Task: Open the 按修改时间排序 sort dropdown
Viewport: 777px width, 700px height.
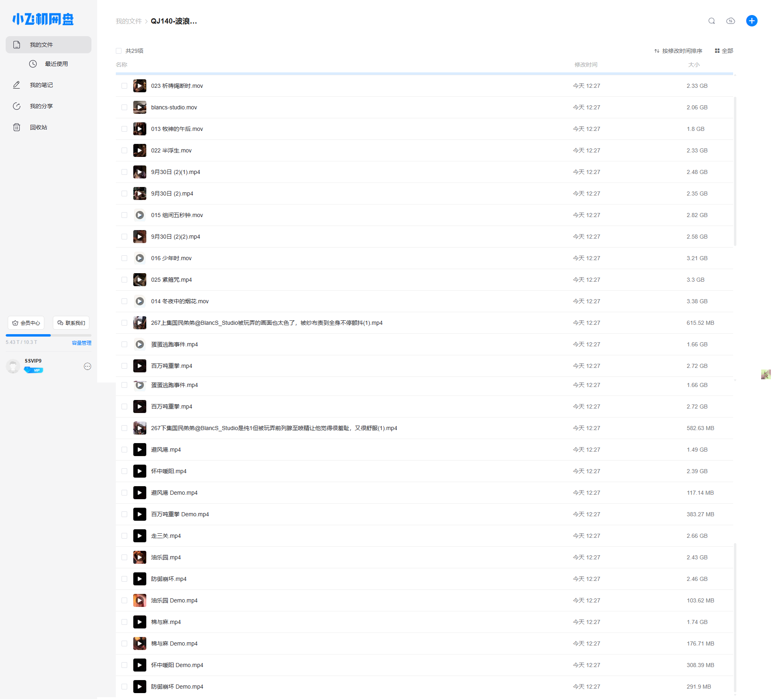Action: click(x=678, y=51)
